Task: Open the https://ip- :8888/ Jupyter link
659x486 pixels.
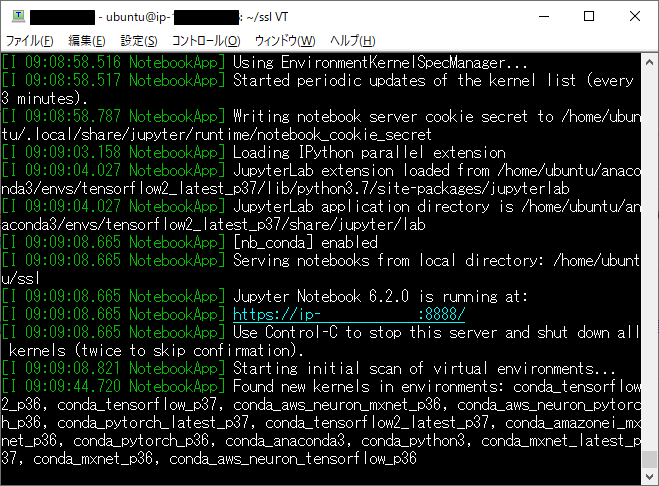Action: 349,314
